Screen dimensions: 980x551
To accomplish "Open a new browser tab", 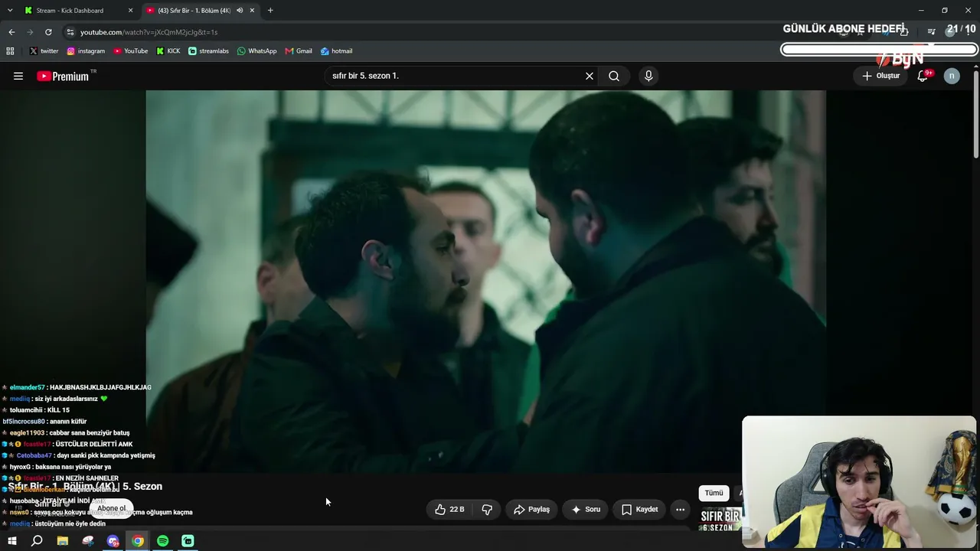I will click(270, 11).
